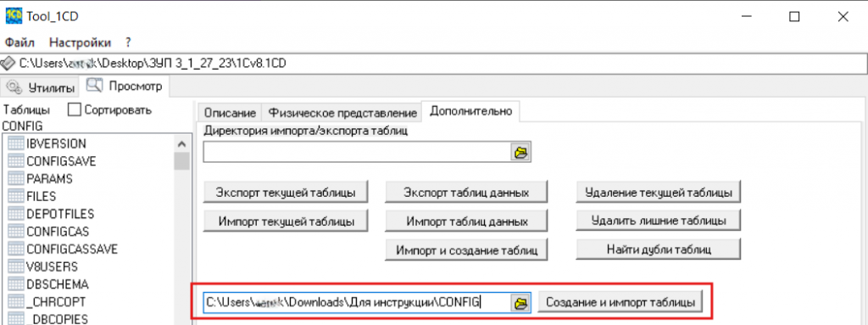
Task: Focus the Директория импорта/экспорта input field
Action: click(x=357, y=153)
